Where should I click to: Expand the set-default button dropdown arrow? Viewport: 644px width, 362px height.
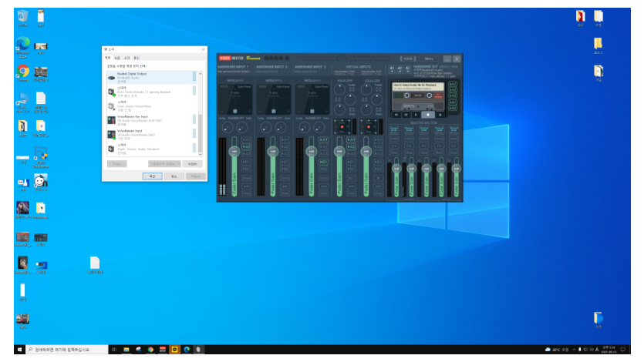point(179,163)
